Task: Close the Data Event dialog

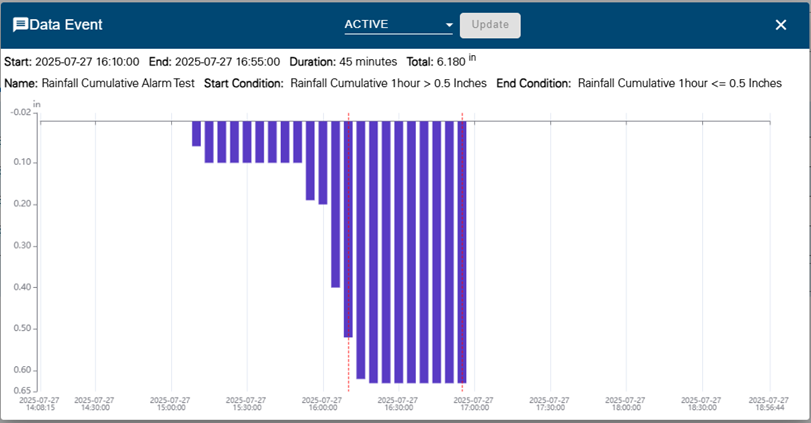Action: (x=781, y=25)
